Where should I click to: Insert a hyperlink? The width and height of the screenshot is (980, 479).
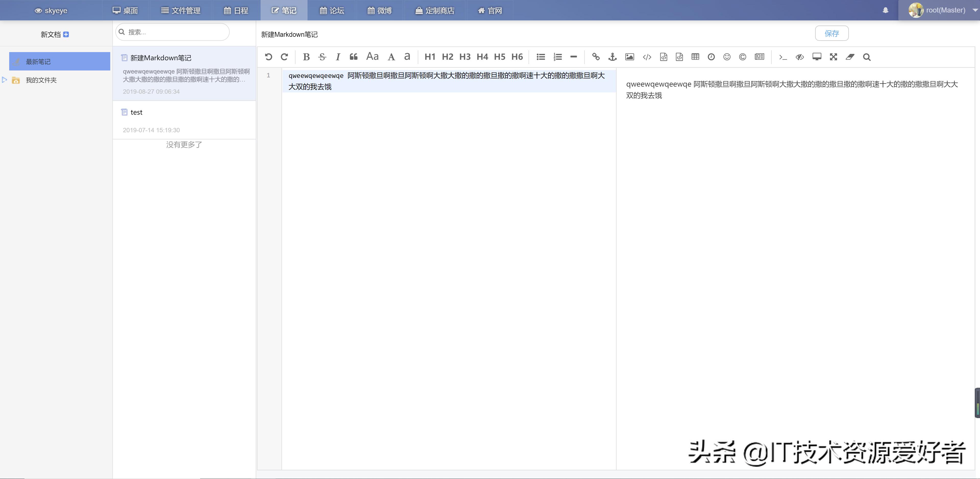click(x=596, y=57)
